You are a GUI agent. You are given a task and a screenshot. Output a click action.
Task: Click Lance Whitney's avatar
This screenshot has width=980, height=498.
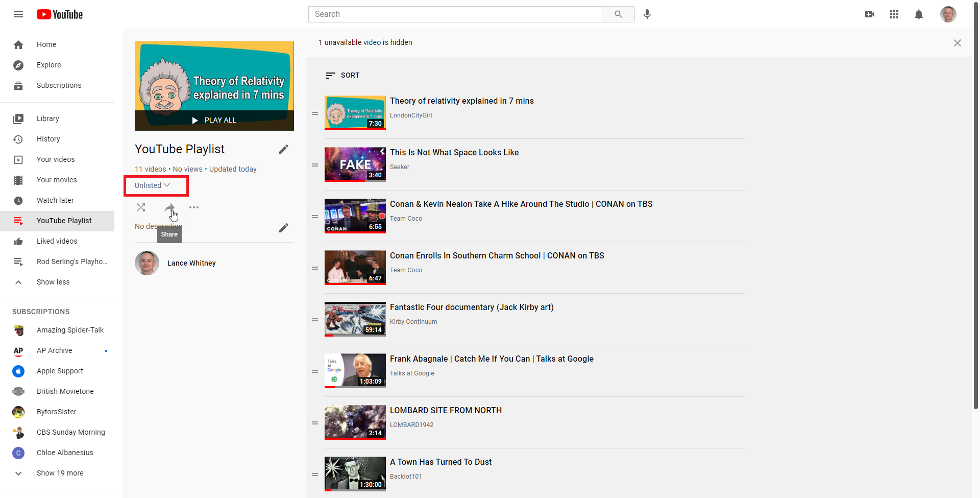147,263
